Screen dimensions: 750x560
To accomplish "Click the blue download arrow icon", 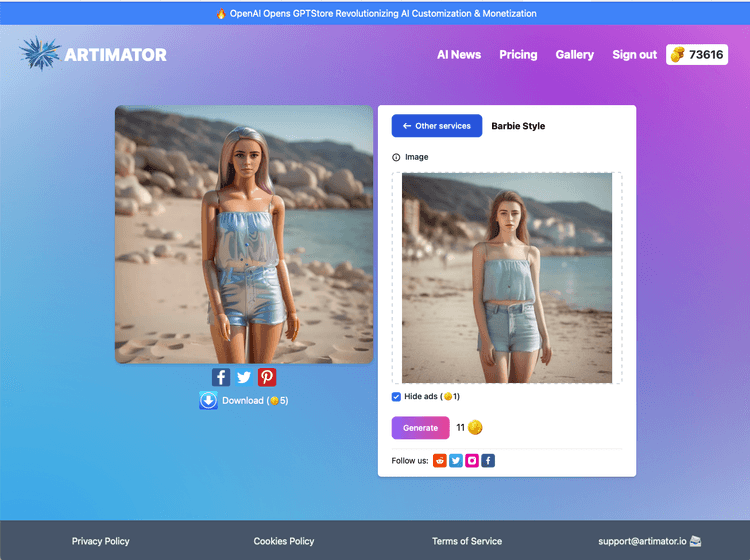I will [x=209, y=401].
